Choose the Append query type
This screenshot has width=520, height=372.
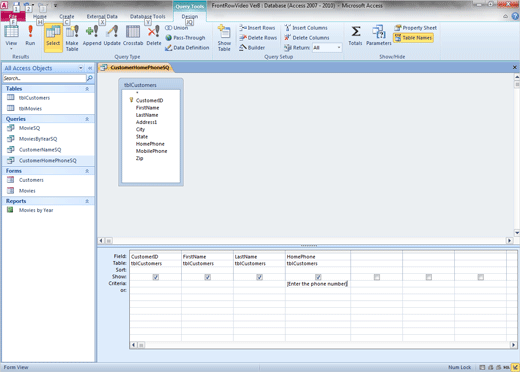92,36
